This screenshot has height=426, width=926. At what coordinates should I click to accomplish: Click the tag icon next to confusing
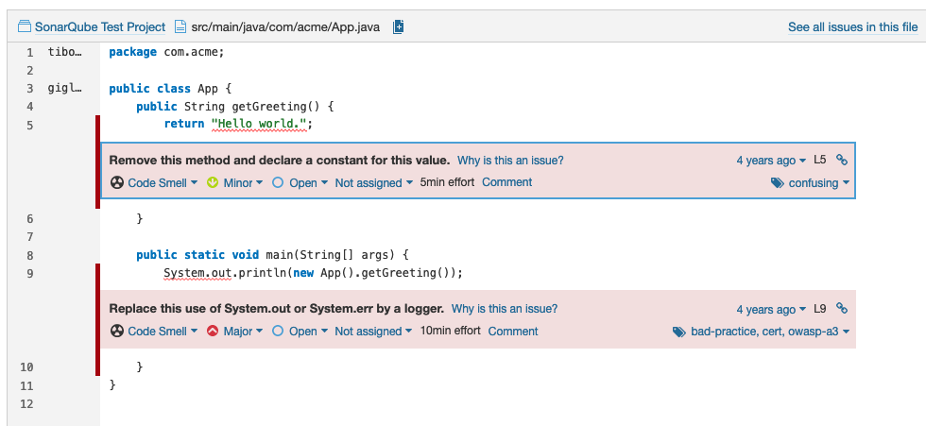pos(778,183)
